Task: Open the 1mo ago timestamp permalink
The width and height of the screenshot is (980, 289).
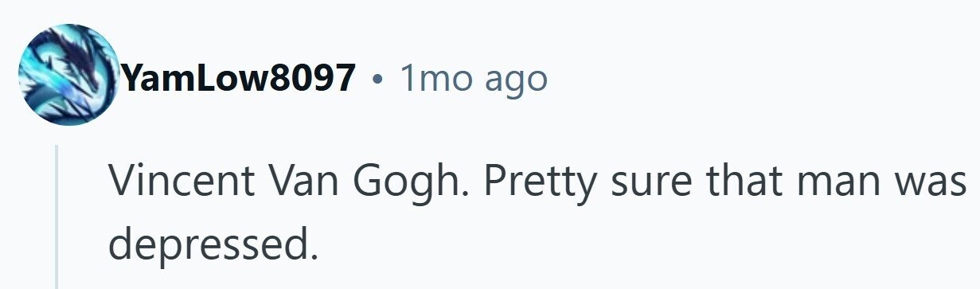Action: [473, 78]
